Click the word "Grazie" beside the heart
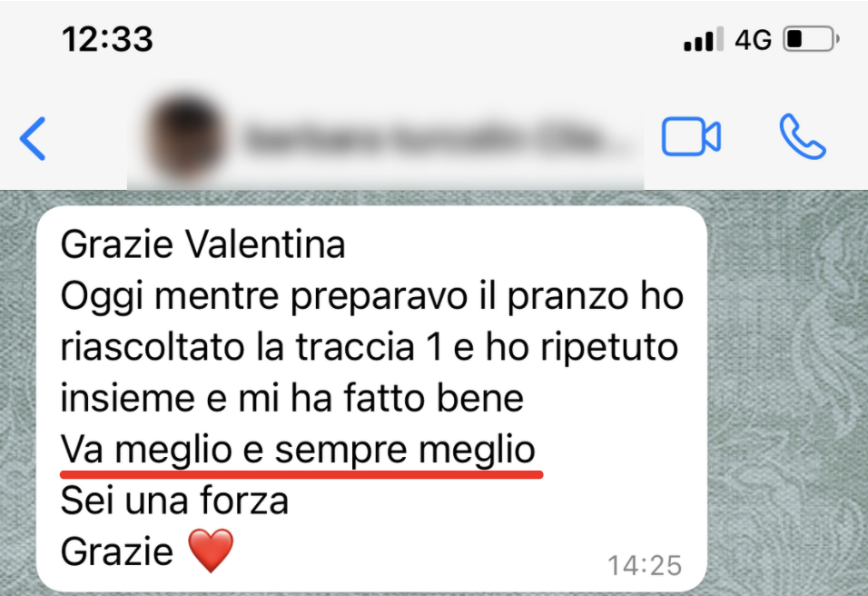868x596 pixels. point(117,551)
